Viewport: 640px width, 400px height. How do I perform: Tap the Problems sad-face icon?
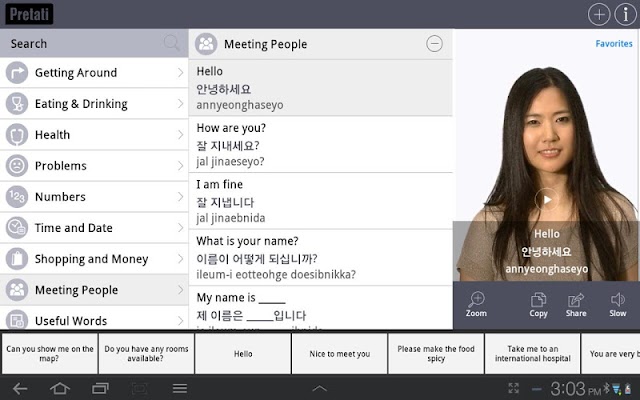[17, 166]
